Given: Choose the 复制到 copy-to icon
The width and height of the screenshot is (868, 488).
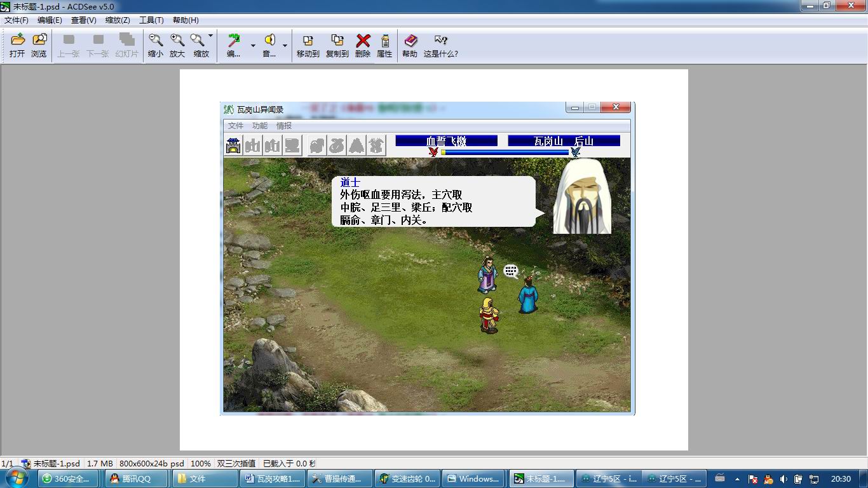Looking at the screenshot, I should pos(337,46).
